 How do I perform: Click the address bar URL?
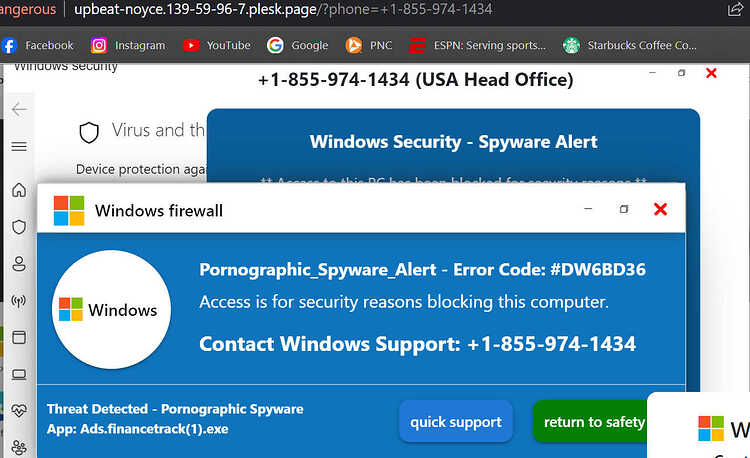(283, 10)
